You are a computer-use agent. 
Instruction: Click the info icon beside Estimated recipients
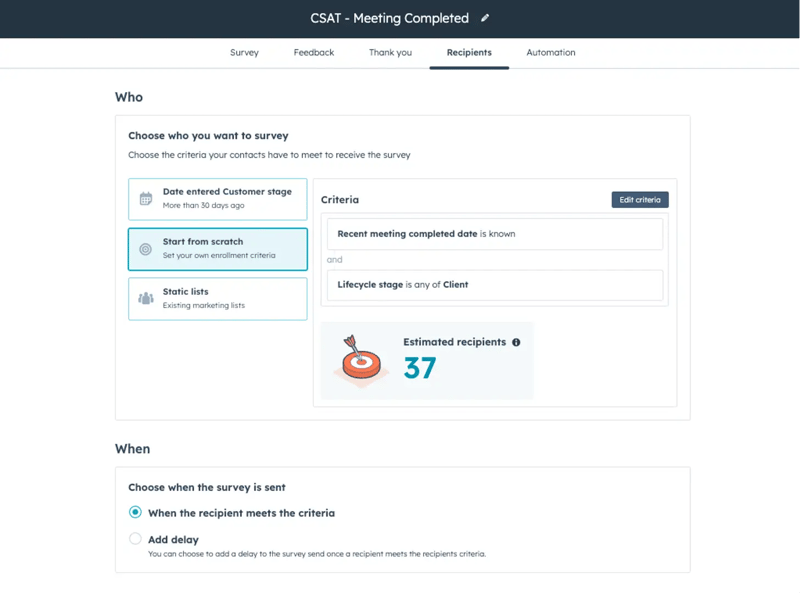click(x=516, y=342)
